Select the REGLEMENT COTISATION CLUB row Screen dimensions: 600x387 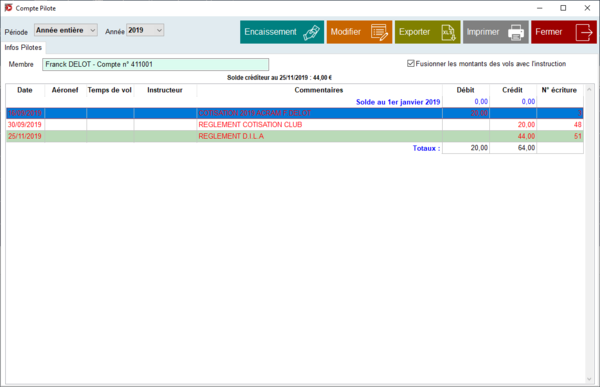(295, 124)
